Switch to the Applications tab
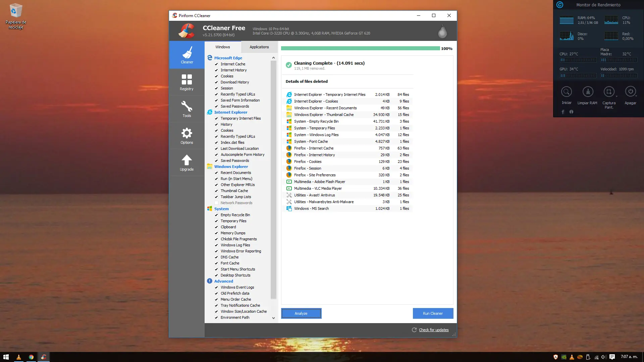This screenshot has width=644, height=362. [x=259, y=47]
